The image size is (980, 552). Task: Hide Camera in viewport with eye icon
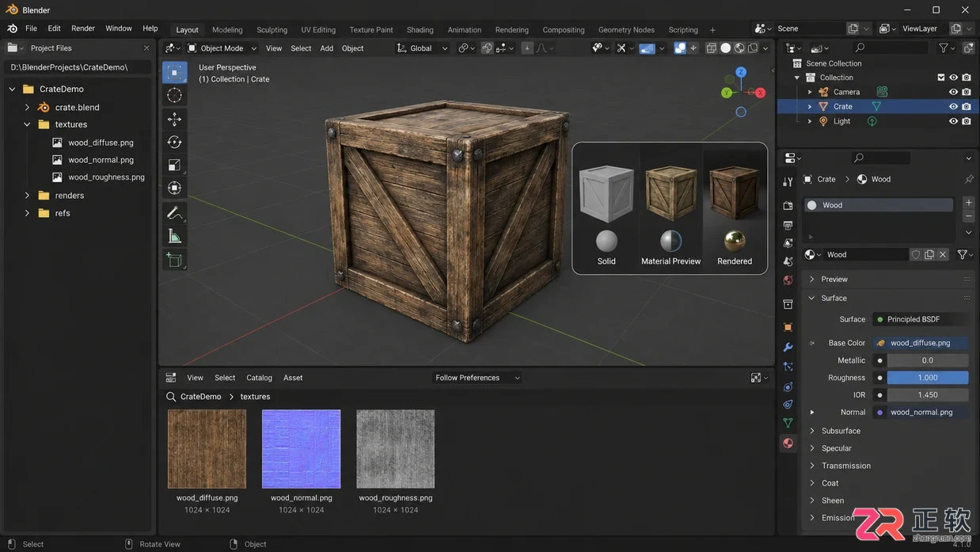953,92
